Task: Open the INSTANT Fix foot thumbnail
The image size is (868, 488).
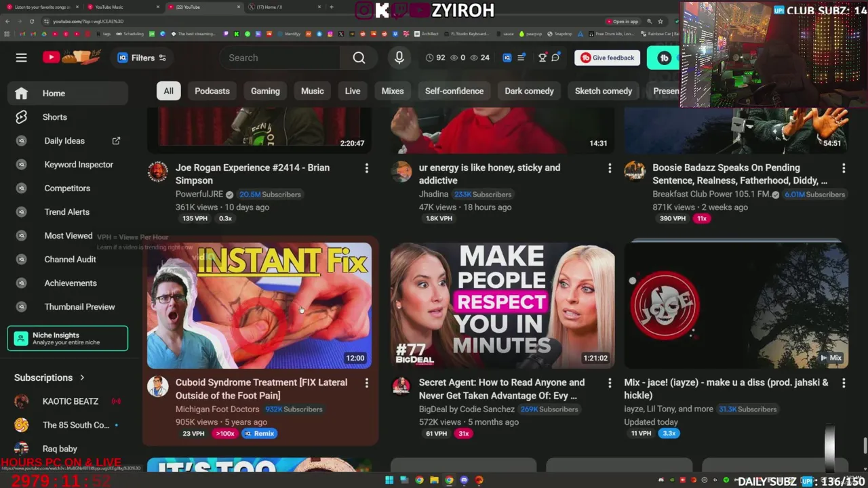Action: (259, 306)
